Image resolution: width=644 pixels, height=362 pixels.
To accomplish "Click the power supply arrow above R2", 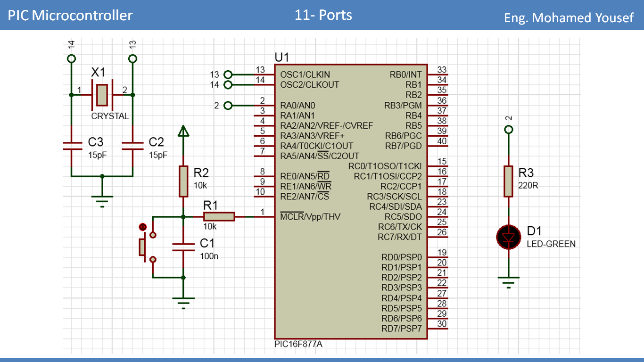I will point(182,131).
